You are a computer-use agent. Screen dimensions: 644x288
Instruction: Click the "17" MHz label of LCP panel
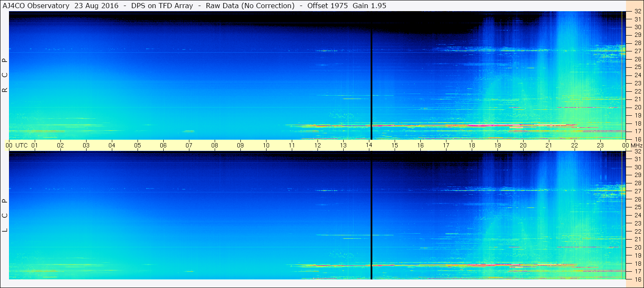point(638,271)
